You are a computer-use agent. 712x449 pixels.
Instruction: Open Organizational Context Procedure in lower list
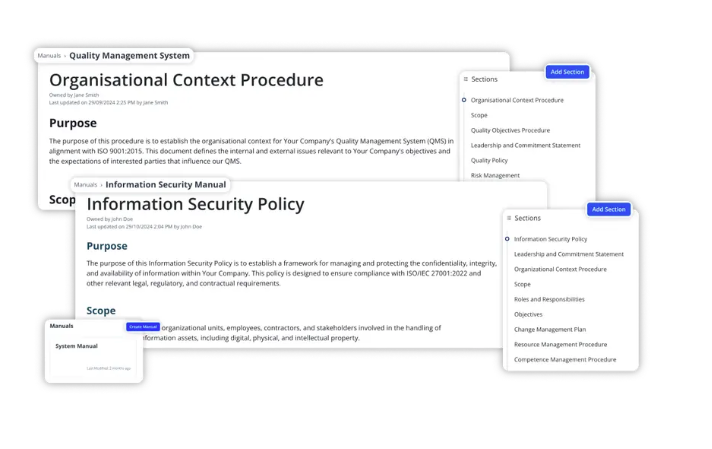point(560,269)
